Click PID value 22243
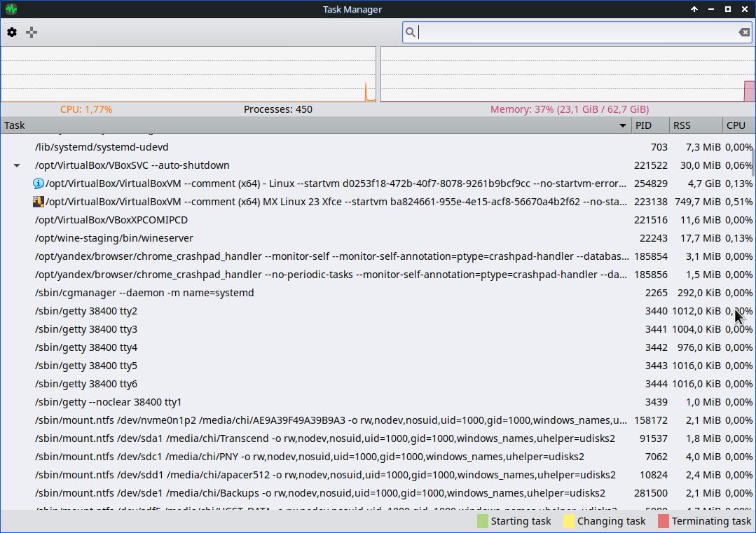Image resolution: width=756 pixels, height=533 pixels. 654,238
